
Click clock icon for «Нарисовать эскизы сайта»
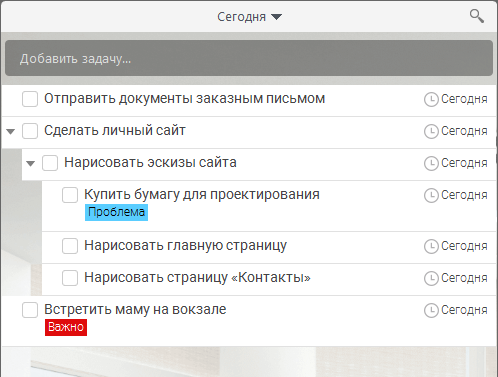(x=431, y=163)
